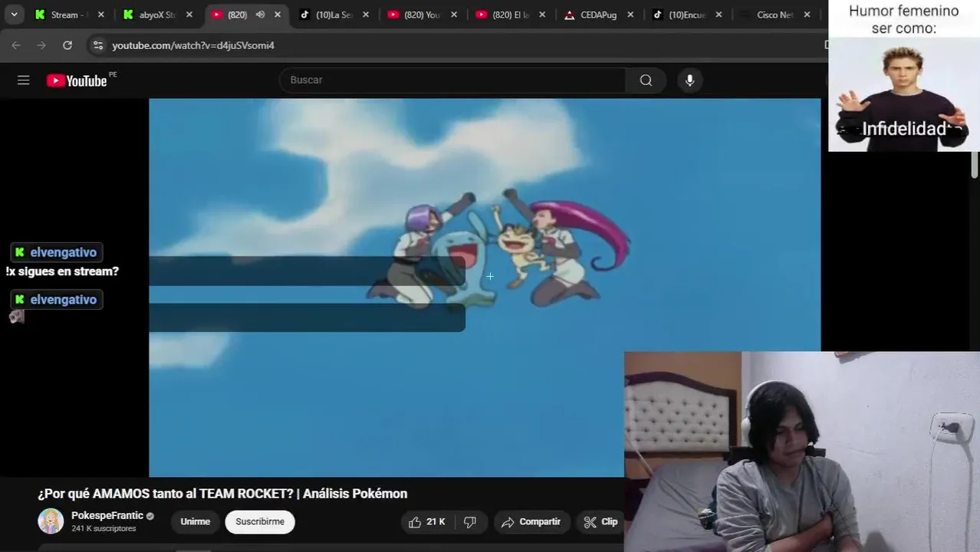Open PokespeFrantic channel avatar
The image size is (980, 552).
point(51,521)
